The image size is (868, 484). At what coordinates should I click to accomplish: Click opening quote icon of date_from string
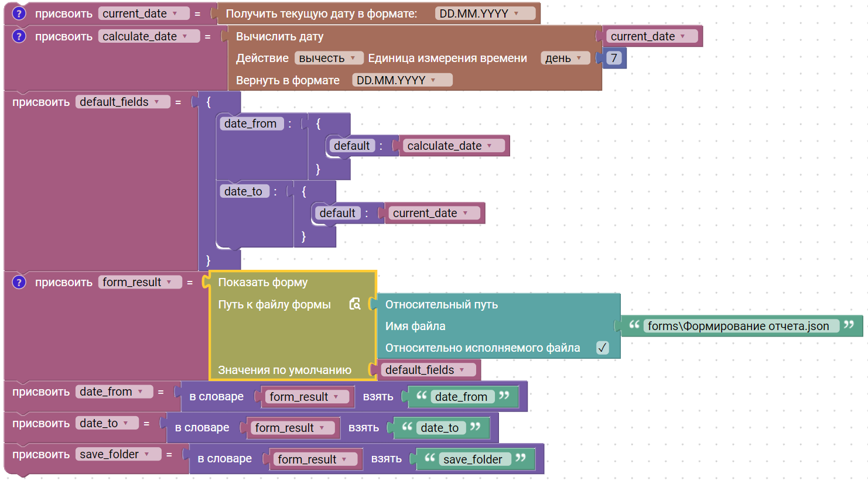click(421, 396)
